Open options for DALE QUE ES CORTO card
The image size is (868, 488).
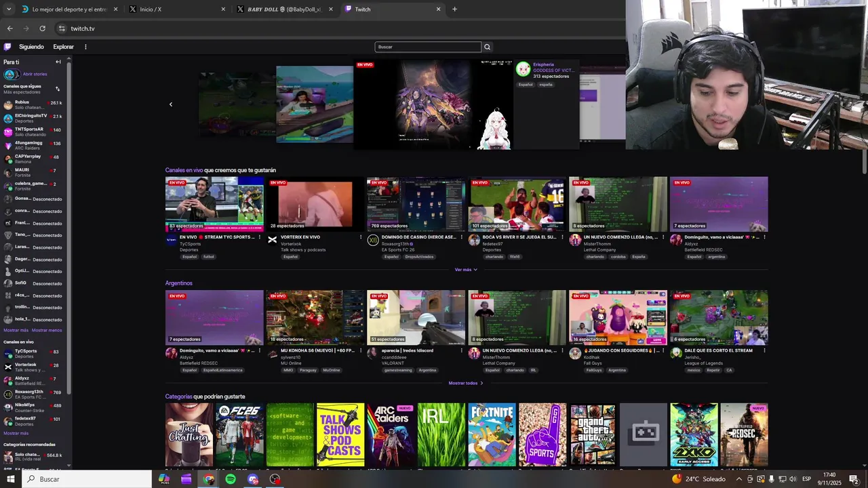pyautogui.click(x=764, y=350)
